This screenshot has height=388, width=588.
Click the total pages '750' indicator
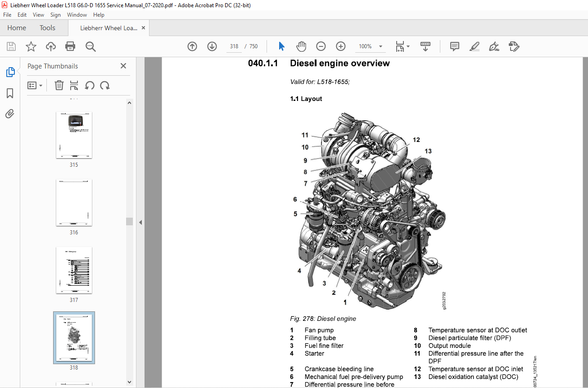click(x=253, y=46)
